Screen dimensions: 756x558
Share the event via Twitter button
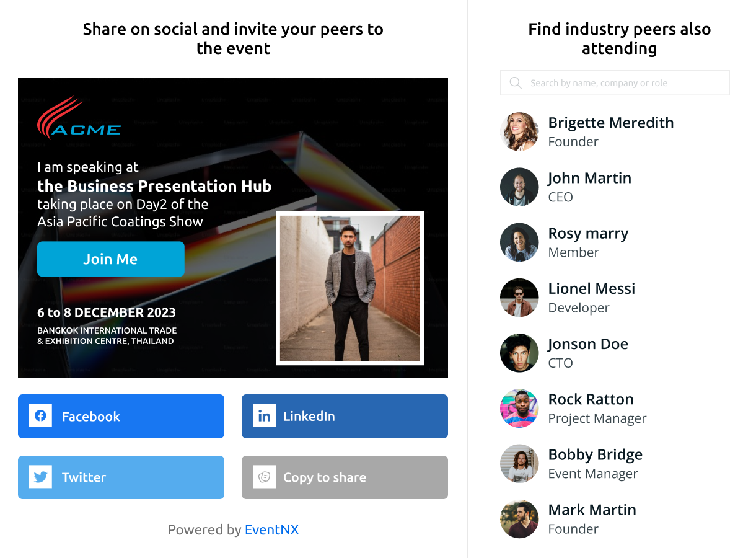click(121, 477)
